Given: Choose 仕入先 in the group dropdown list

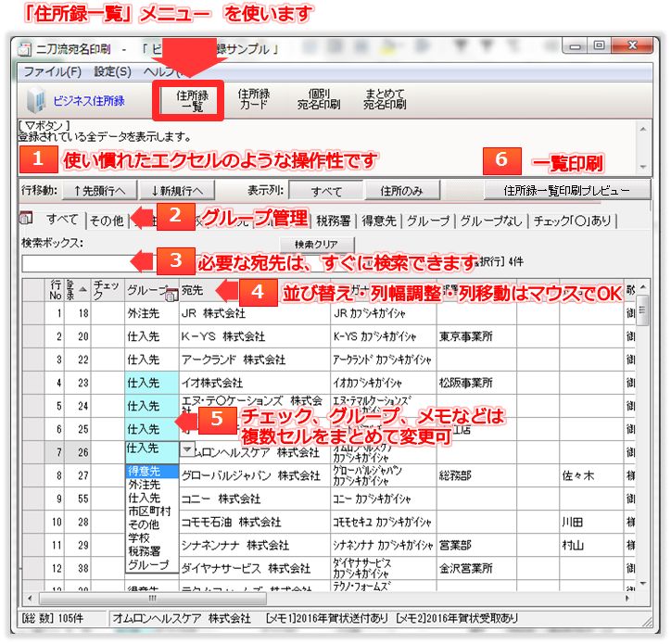Looking at the screenshot, I should point(152,499).
